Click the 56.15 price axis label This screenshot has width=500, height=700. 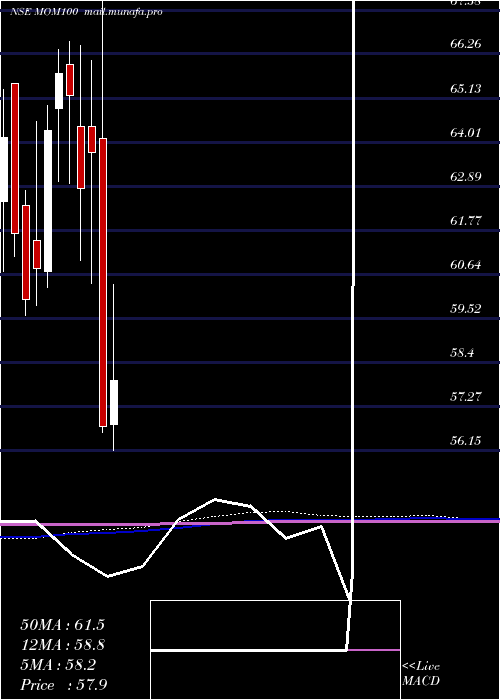[465, 441]
